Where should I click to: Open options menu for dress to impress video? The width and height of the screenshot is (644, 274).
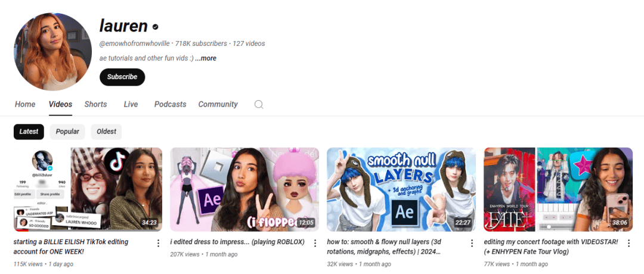(315, 243)
